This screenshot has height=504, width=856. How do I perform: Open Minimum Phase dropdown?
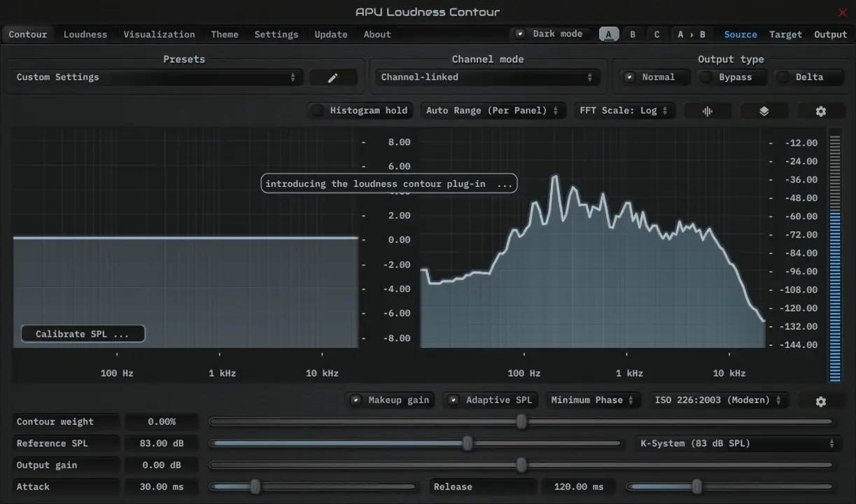point(593,400)
